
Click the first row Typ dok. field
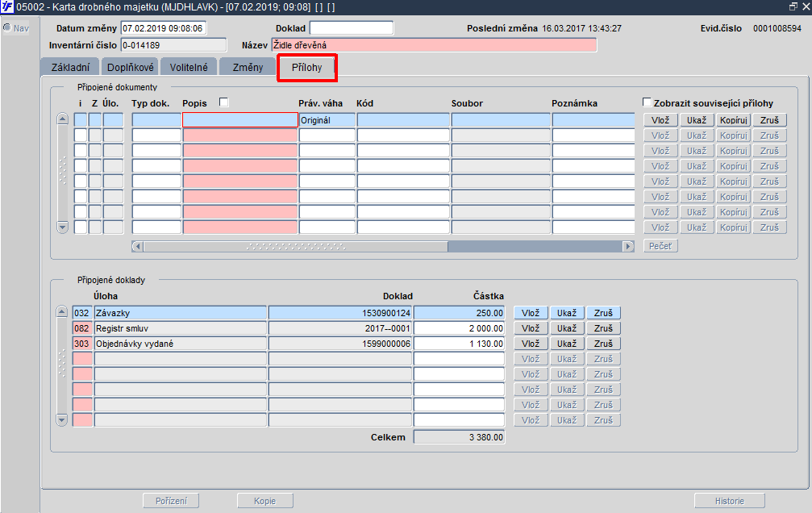coord(156,119)
